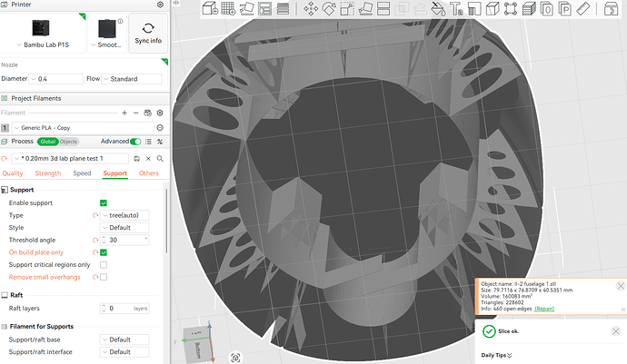Open filament settings gear icon
627x364 pixels.
160,113
